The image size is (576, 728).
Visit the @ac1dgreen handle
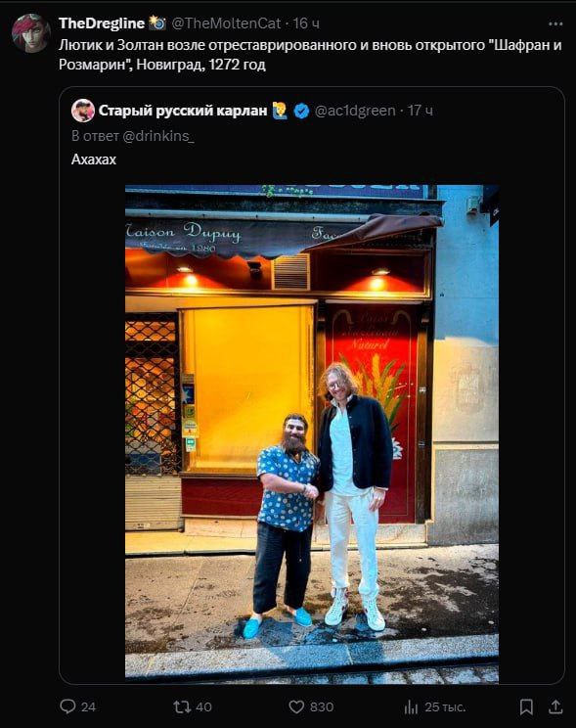pos(355,111)
